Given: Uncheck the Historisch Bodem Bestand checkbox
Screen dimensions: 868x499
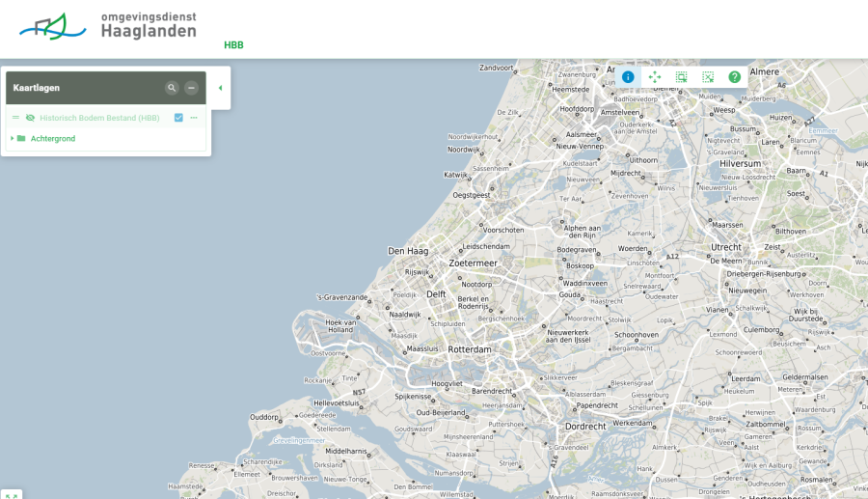Looking at the screenshot, I should pos(178,118).
